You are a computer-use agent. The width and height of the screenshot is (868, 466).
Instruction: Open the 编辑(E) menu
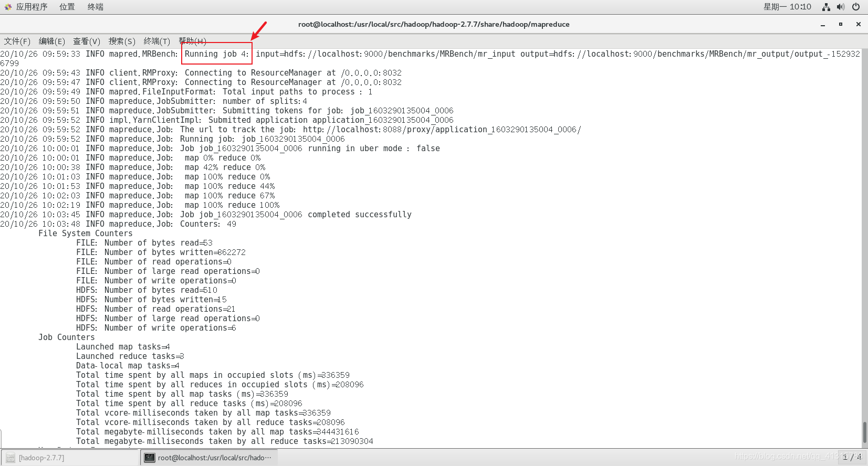[x=52, y=41]
